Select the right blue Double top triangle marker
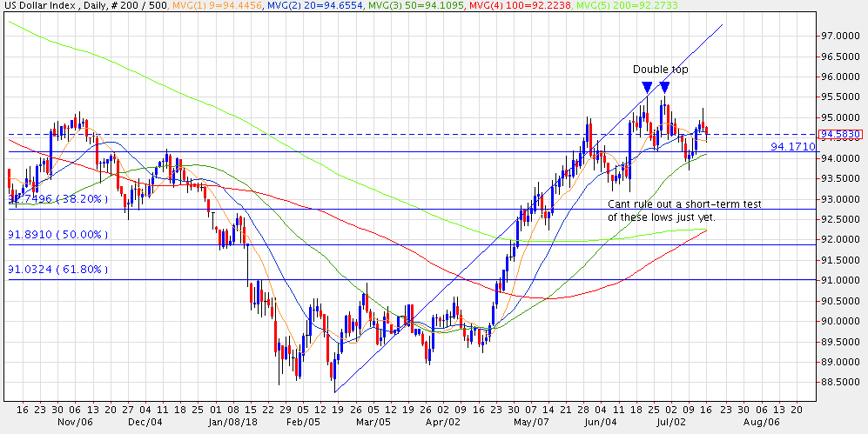The width and height of the screenshot is (868, 434). coord(665,87)
